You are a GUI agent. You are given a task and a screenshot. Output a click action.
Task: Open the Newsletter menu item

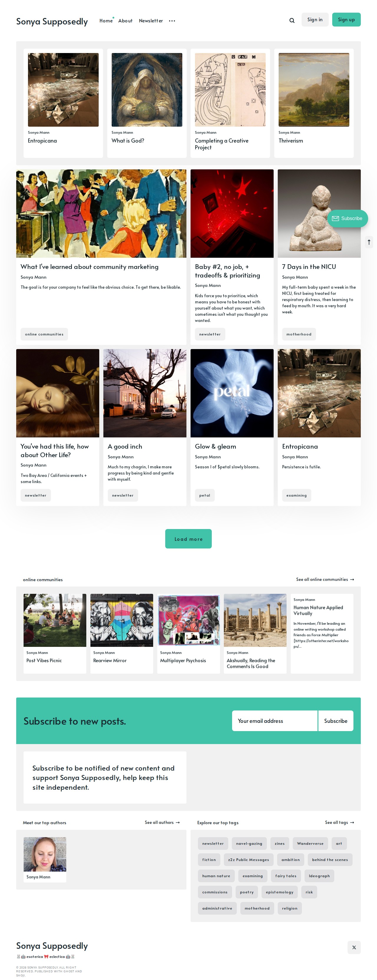151,21
